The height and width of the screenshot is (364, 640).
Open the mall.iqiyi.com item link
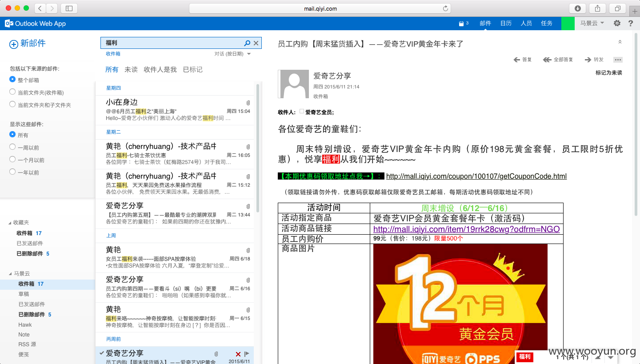467,229
